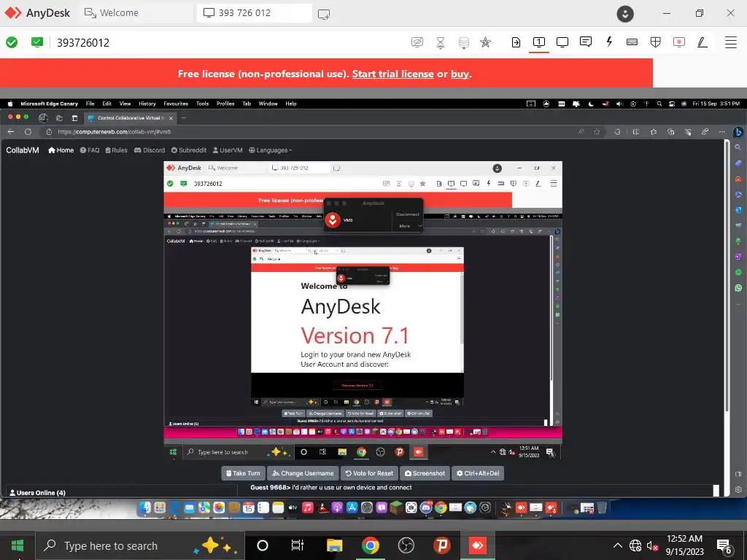Close the Control Collaborative Virtual tab
The width and height of the screenshot is (747, 560).
point(171,118)
